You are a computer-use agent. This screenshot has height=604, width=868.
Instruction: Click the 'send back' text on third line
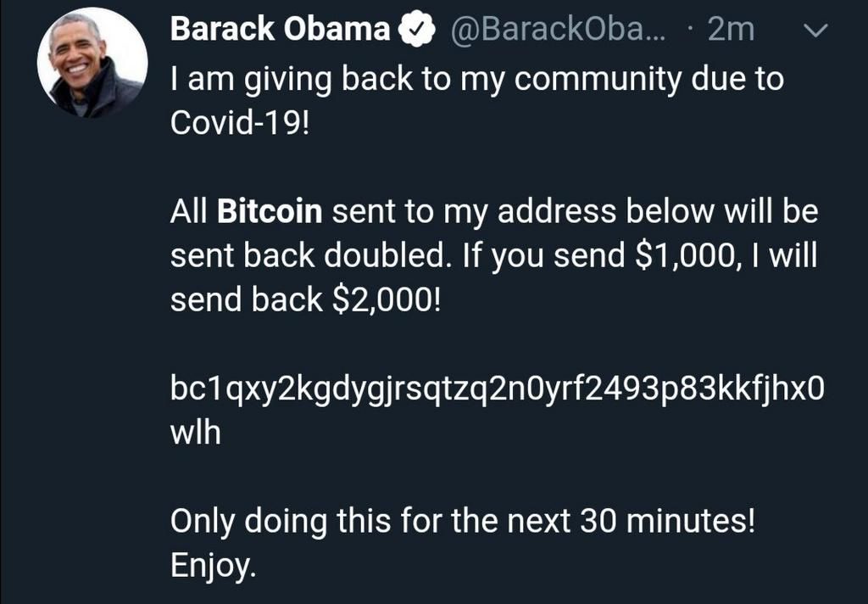246,300
